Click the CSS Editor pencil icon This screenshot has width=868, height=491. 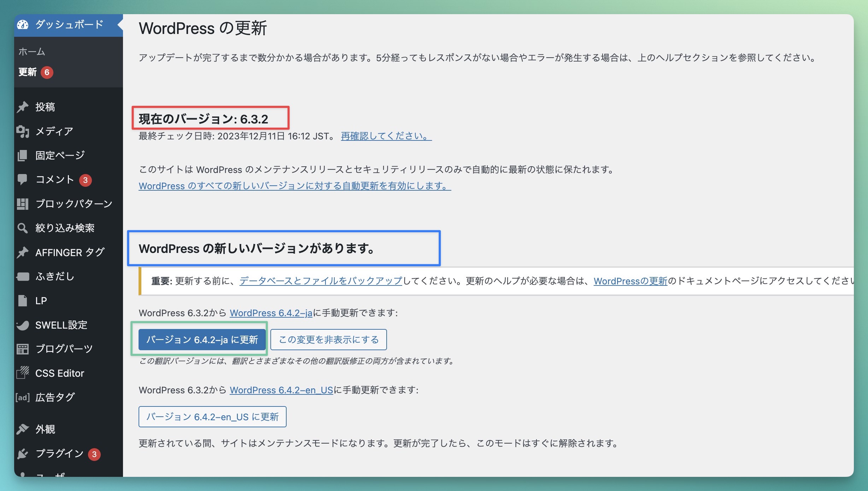[23, 373]
